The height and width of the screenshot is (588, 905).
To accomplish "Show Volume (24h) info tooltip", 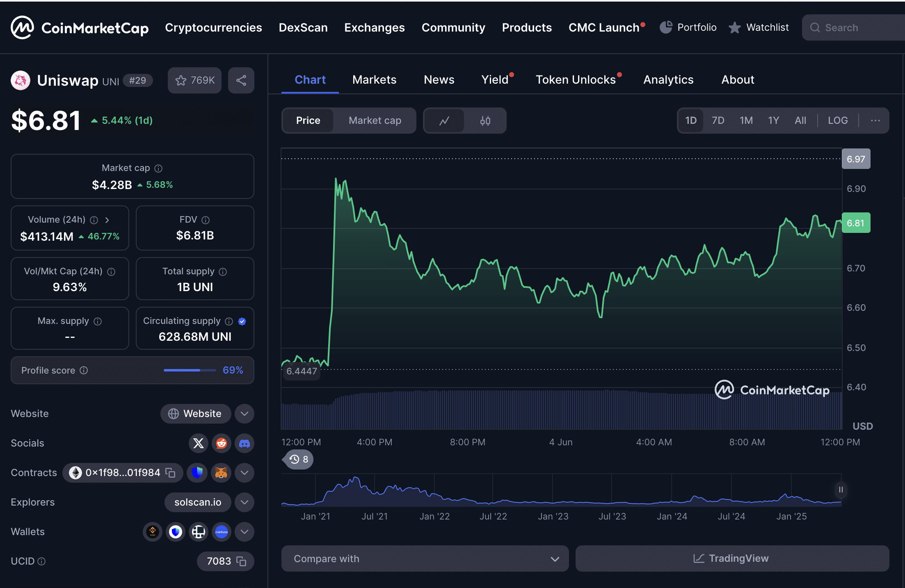I will (x=94, y=220).
